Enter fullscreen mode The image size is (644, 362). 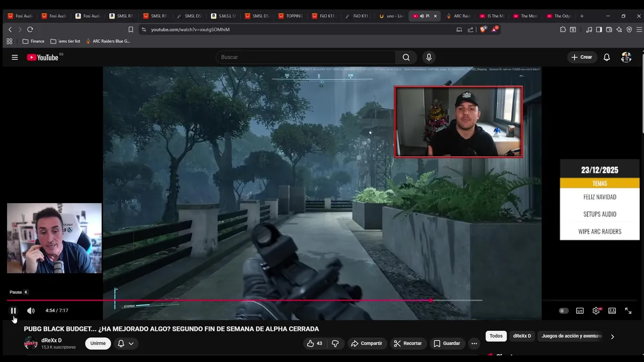628,311
